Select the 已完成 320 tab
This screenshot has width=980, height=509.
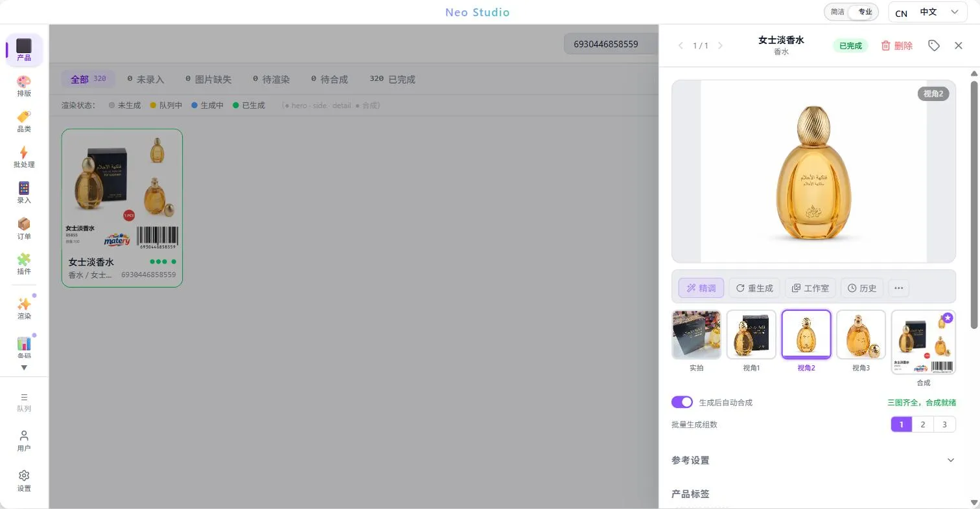[392, 79]
